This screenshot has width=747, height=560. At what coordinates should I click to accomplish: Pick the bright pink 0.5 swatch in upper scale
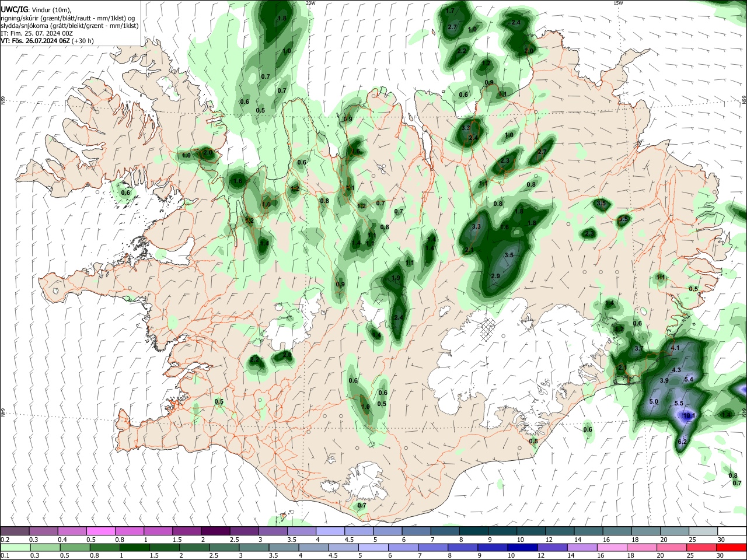(100, 531)
